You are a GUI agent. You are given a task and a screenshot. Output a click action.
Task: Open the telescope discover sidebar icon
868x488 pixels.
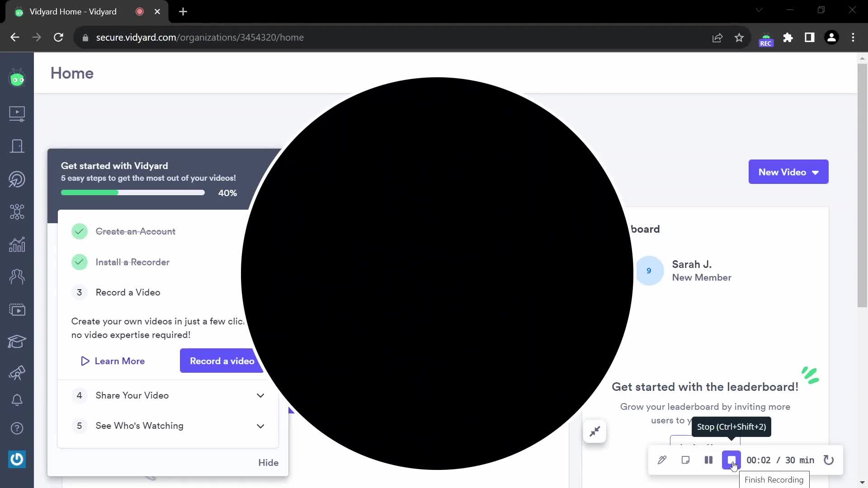click(17, 373)
